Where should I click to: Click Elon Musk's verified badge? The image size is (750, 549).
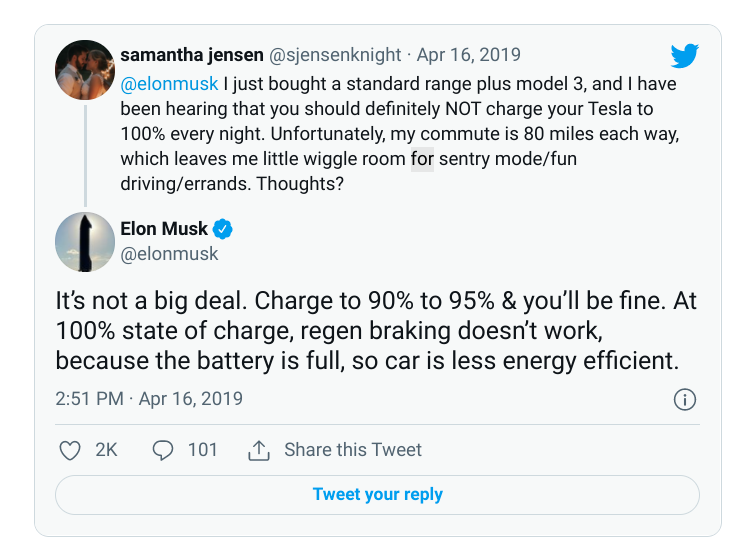[223, 229]
